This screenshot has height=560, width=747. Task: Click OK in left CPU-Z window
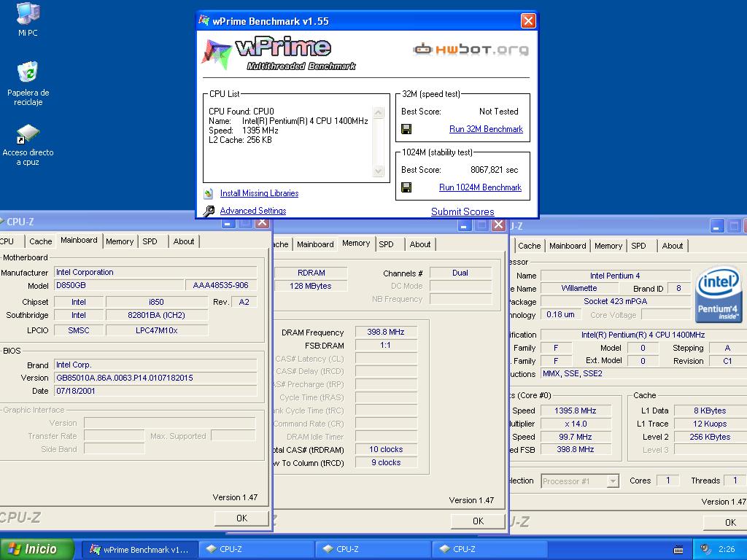[x=241, y=518]
